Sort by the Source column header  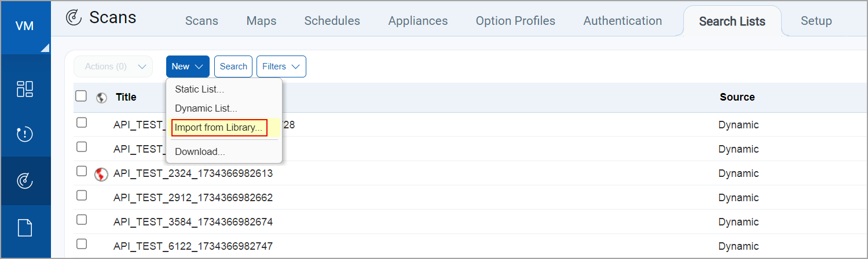tap(737, 97)
